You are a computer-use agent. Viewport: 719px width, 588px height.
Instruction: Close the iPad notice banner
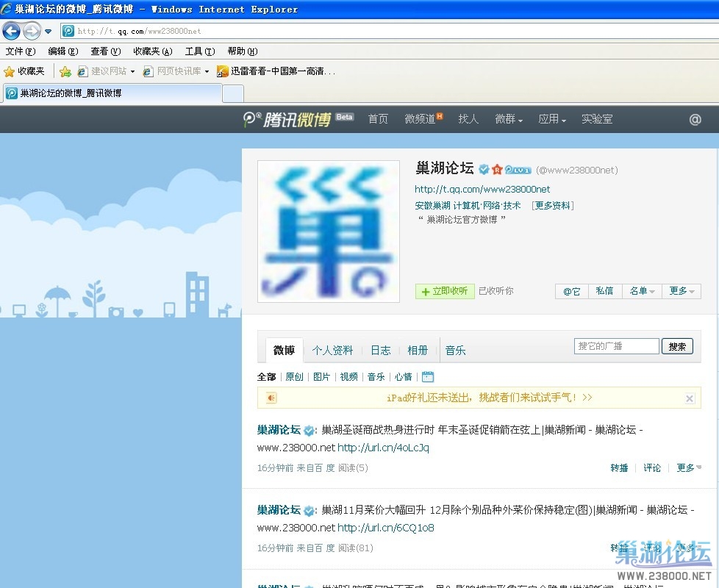coord(689,398)
